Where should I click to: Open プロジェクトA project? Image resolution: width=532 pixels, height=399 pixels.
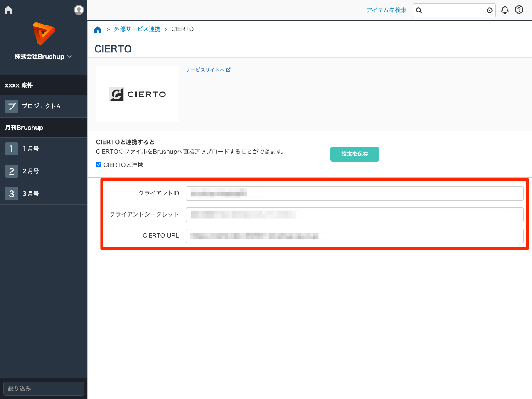coord(44,106)
